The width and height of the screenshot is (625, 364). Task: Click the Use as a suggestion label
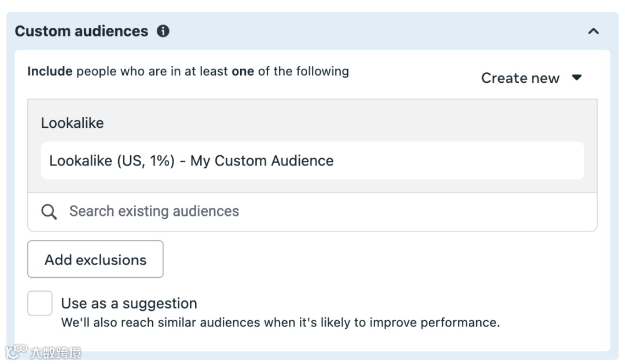pos(129,303)
